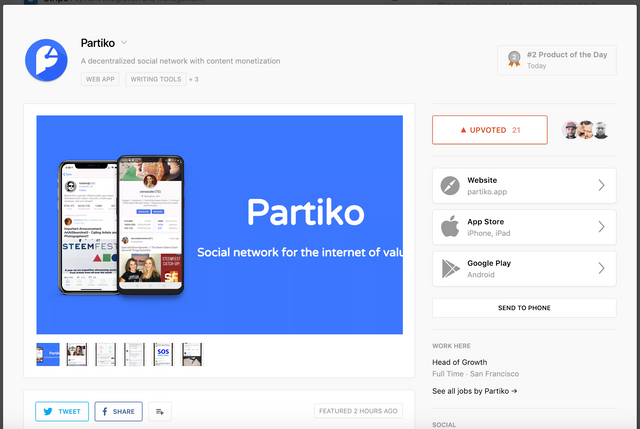View the first upvoter avatar with cap
Screen dimensions: 640x429
tap(570, 130)
